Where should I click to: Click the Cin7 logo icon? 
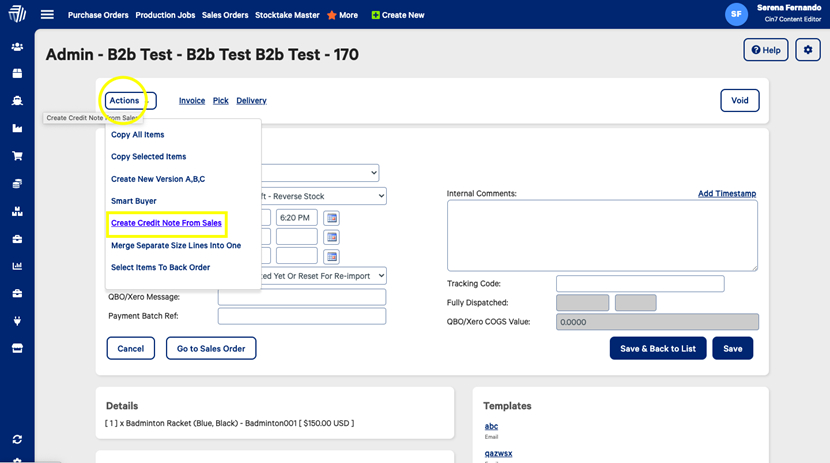[17, 15]
